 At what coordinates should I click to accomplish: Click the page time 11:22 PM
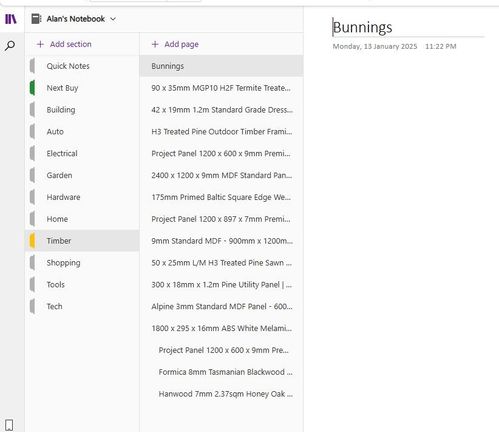click(440, 46)
